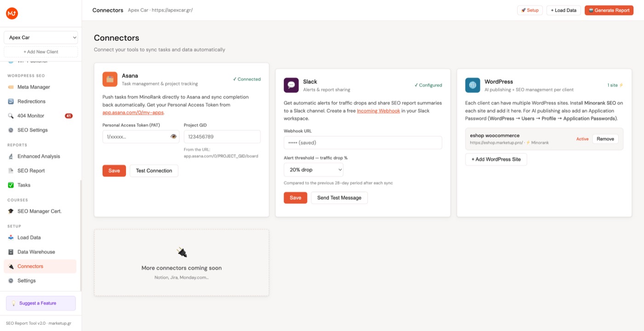The width and height of the screenshot is (644, 331).
Task: Click the Generate Report button
Action: click(x=609, y=10)
